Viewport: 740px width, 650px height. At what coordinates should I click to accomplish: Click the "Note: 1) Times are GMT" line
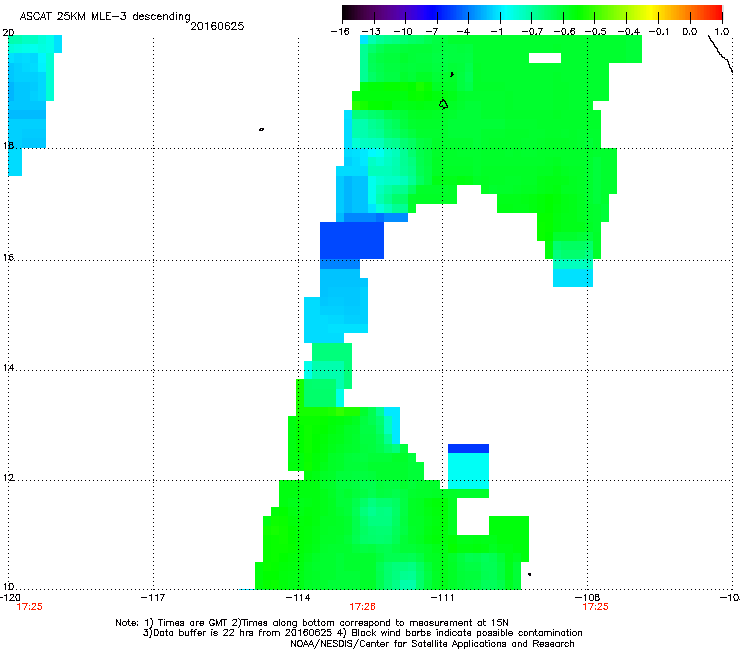[x=312, y=623]
